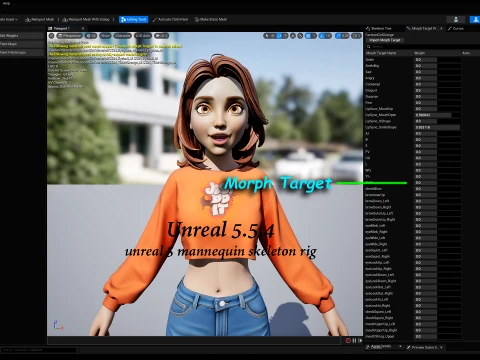This screenshot has width=480, height=360.
Task: Click the console command input field
Action: click(39, 350)
